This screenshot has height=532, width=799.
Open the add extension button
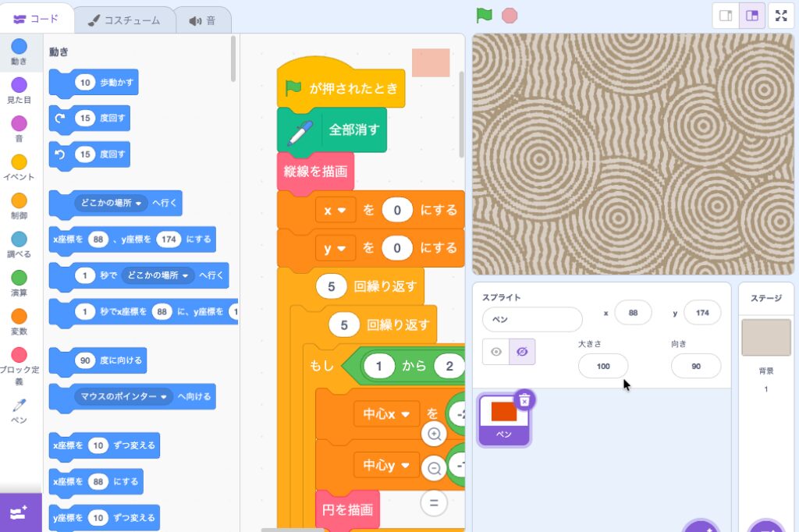(x=19, y=512)
